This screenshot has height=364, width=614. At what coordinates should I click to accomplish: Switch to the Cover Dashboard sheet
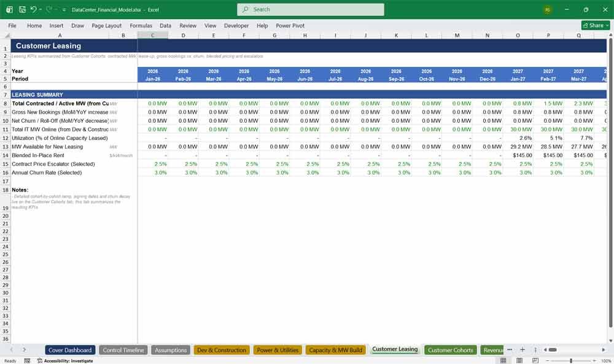70,350
